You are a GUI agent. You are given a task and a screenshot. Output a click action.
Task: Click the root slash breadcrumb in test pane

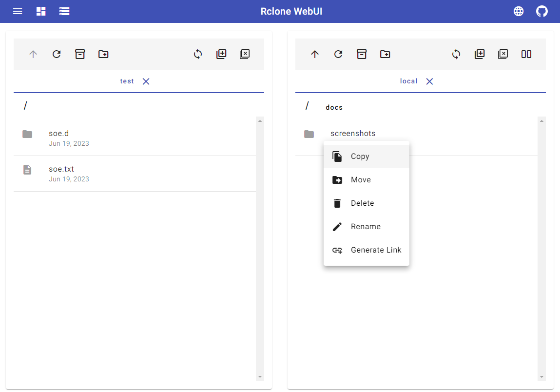pos(25,106)
